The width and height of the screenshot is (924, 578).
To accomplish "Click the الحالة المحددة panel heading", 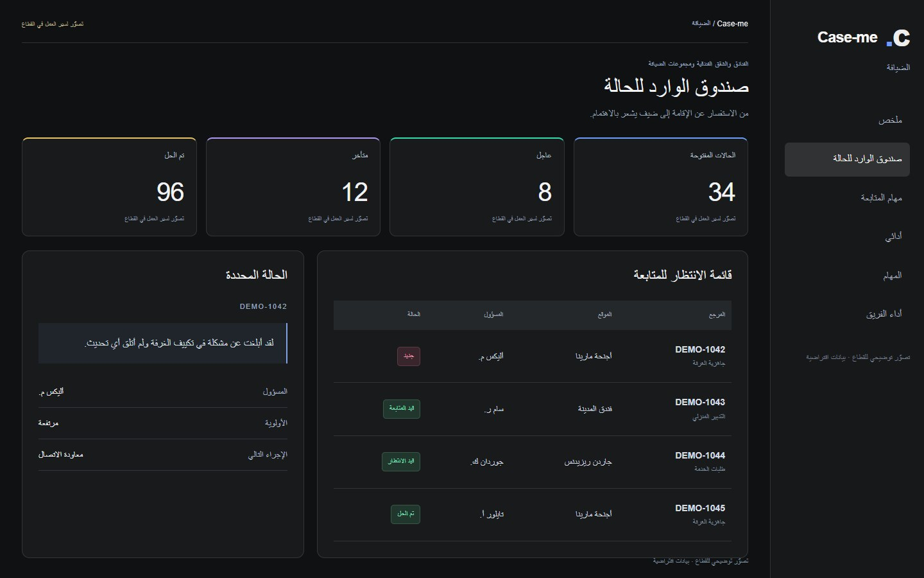I will [x=257, y=276].
